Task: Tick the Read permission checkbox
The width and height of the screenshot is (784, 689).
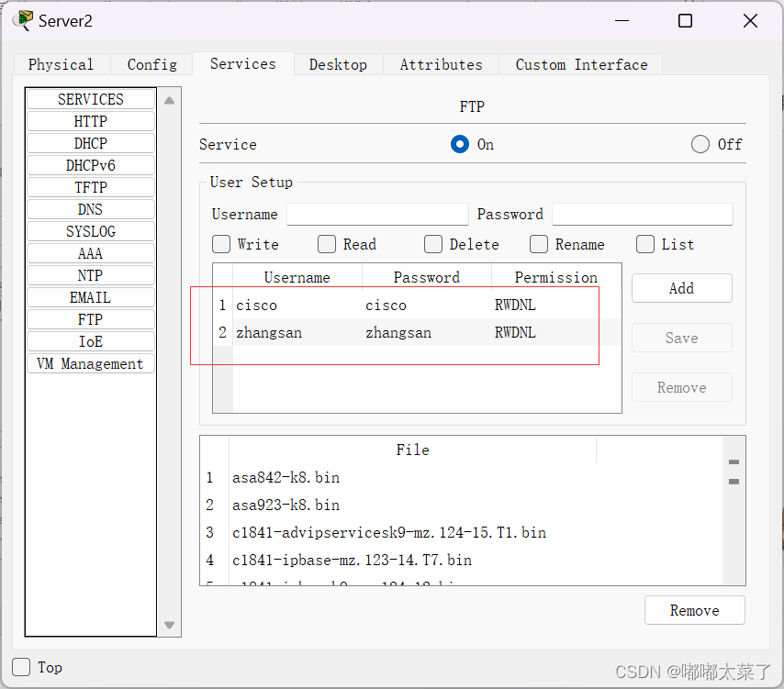Action: coord(327,244)
